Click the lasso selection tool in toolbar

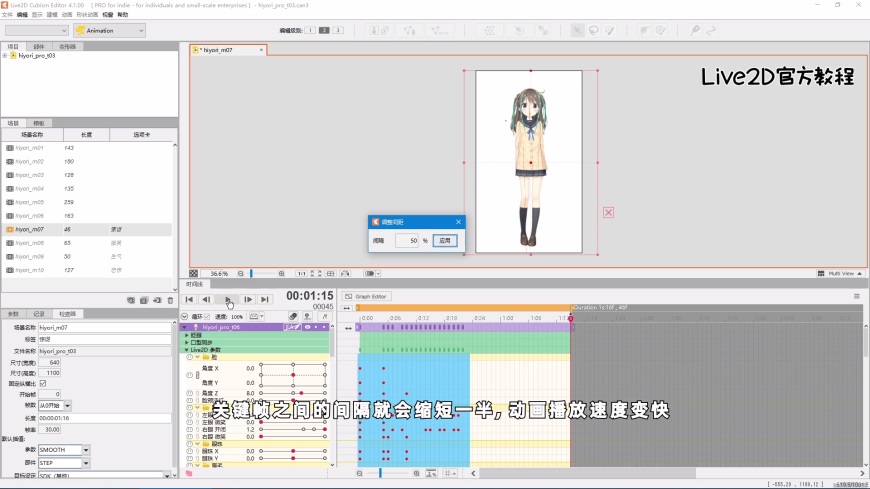(594, 31)
